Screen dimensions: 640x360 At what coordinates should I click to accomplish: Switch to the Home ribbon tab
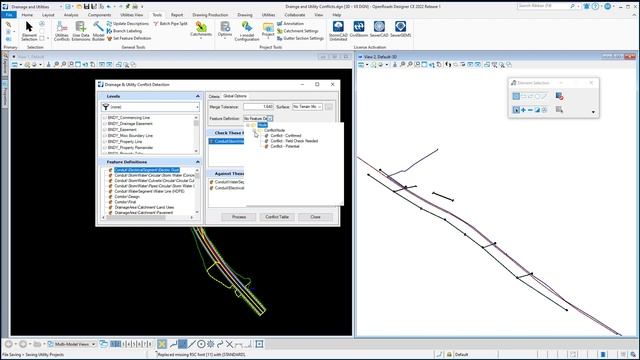(x=27, y=15)
